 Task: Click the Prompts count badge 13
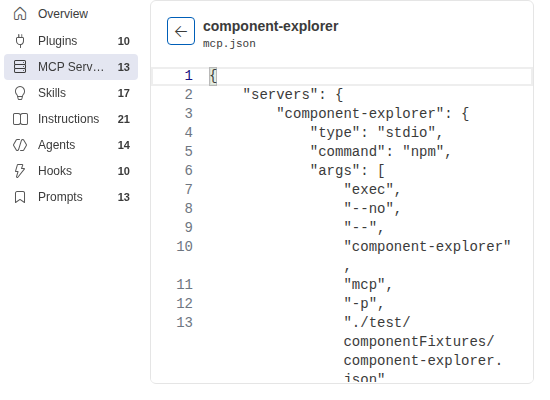tap(123, 197)
